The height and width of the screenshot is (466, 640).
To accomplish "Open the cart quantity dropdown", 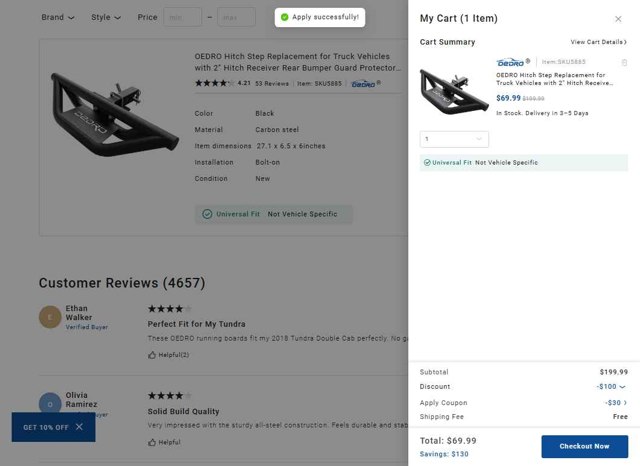I will pyautogui.click(x=454, y=139).
